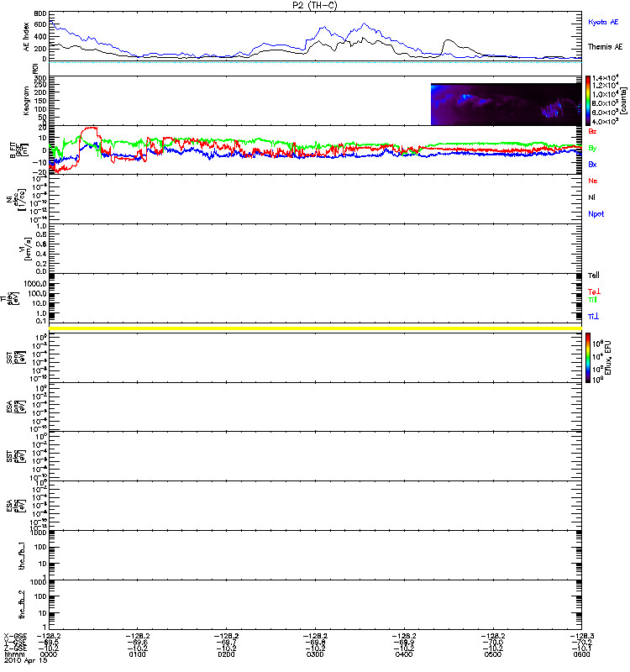This screenshot has height=672, width=630.
Task: Click the blue 'Ti⊥' legend label
Action: point(593,317)
